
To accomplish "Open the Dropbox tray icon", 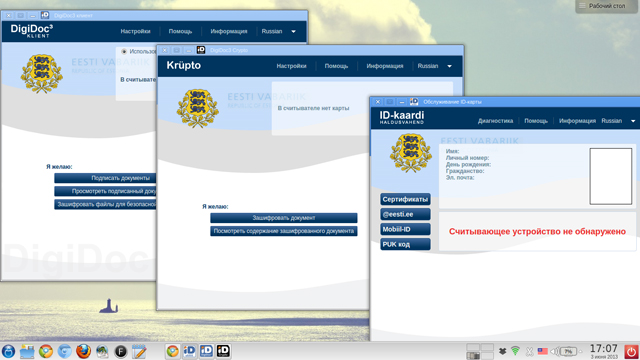I will tap(503, 351).
